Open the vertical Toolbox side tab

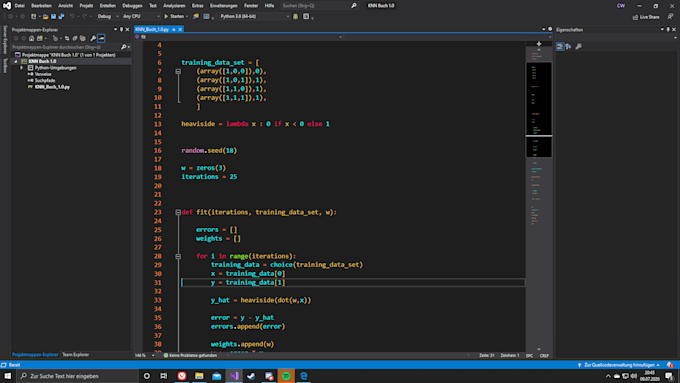(5, 65)
